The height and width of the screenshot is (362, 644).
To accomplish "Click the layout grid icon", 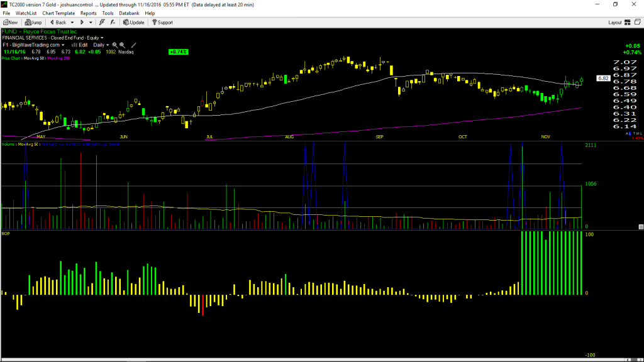I will point(628,23).
